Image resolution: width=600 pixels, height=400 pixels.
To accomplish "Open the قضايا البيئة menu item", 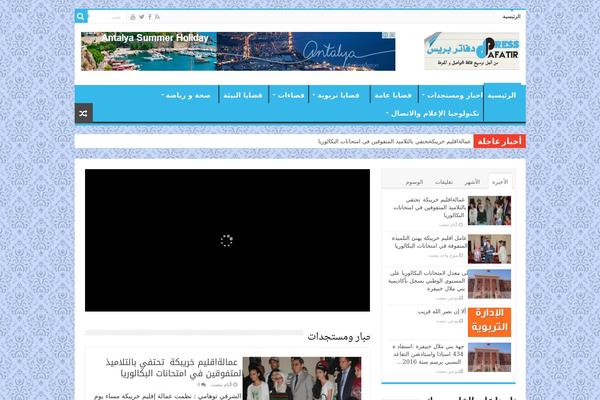I will 243,95.
